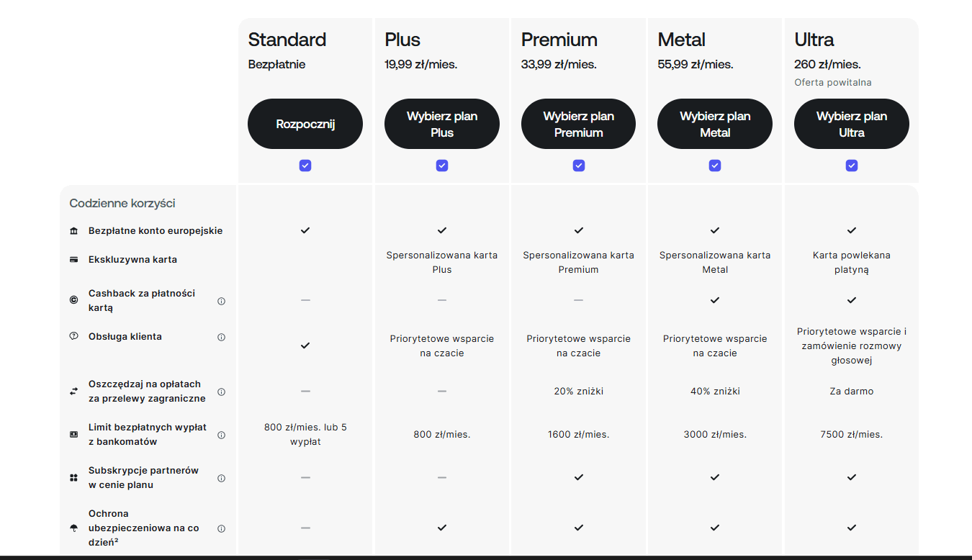Uncheck the Plus plan checkbox

click(x=442, y=166)
